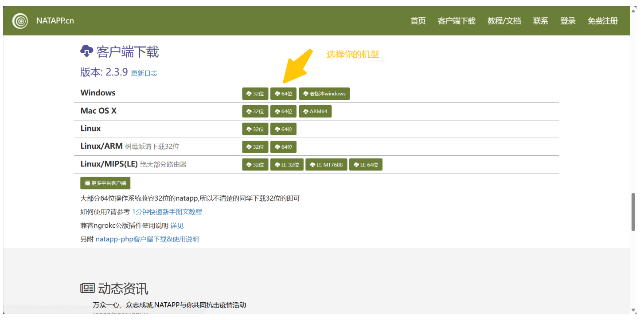Open the 更新日志 link

coord(144,73)
